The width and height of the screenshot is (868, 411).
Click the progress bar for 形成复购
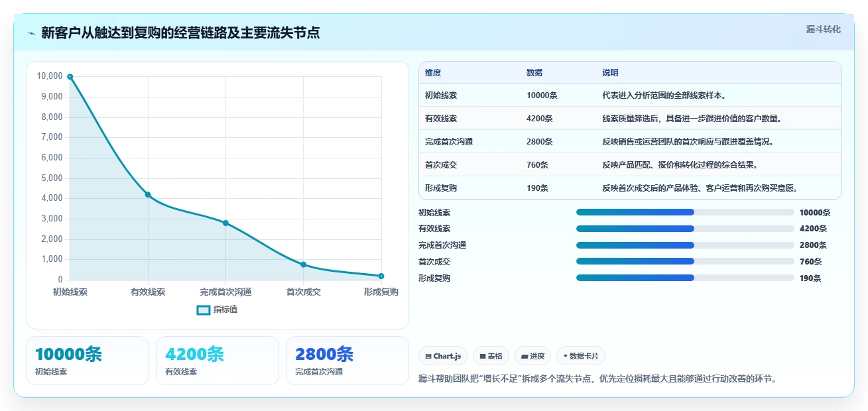685,278
